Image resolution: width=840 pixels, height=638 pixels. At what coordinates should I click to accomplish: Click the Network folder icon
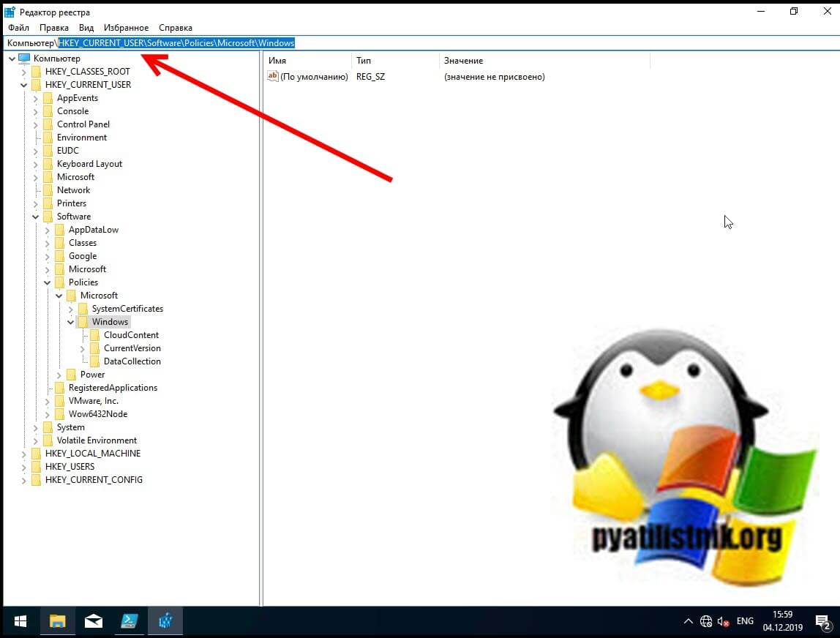48,190
